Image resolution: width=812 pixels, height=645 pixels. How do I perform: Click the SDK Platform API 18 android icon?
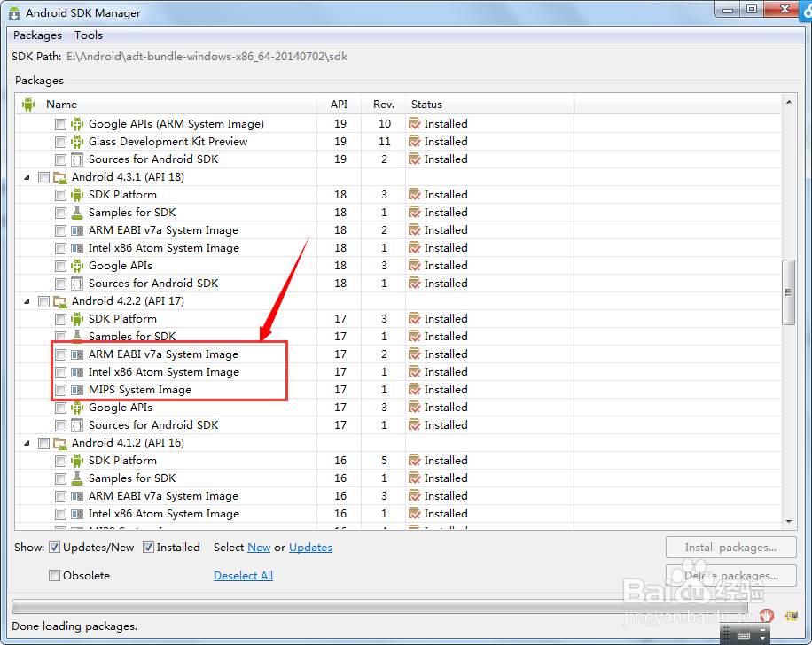coord(77,195)
